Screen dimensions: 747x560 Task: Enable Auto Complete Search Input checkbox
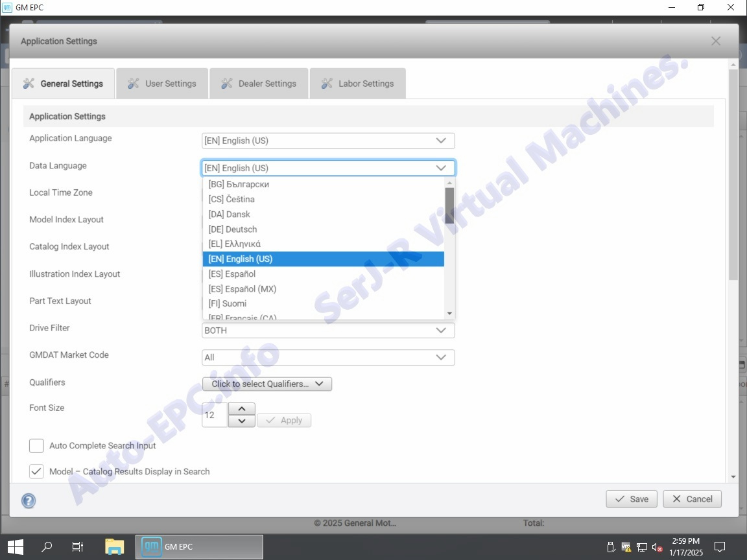coord(36,446)
